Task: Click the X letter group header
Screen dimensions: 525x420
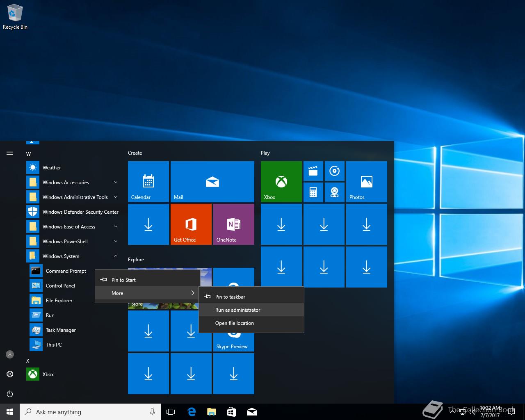Action: point(28,361)
